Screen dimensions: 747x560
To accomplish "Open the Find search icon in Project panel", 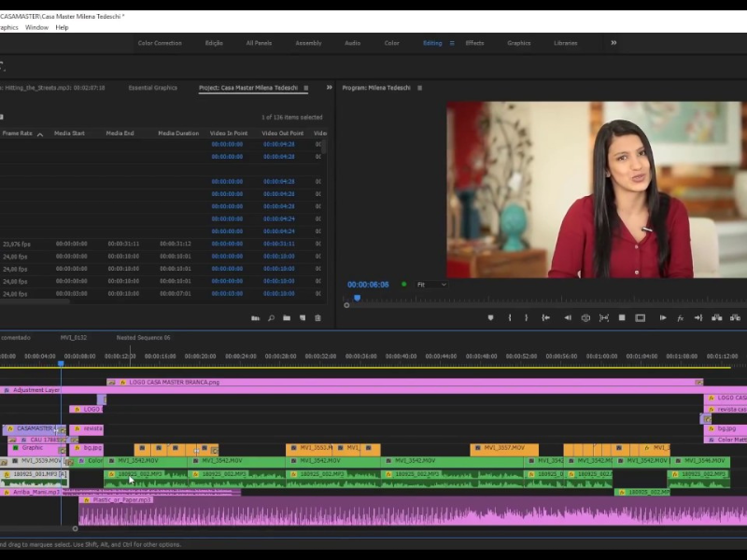I will pos(271,318).
